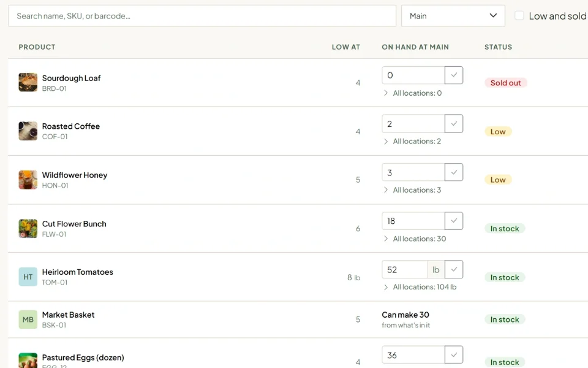Click the Cut Flower Bunch product name
This screenshot has height=368, width=588.
tap(74, 224)
